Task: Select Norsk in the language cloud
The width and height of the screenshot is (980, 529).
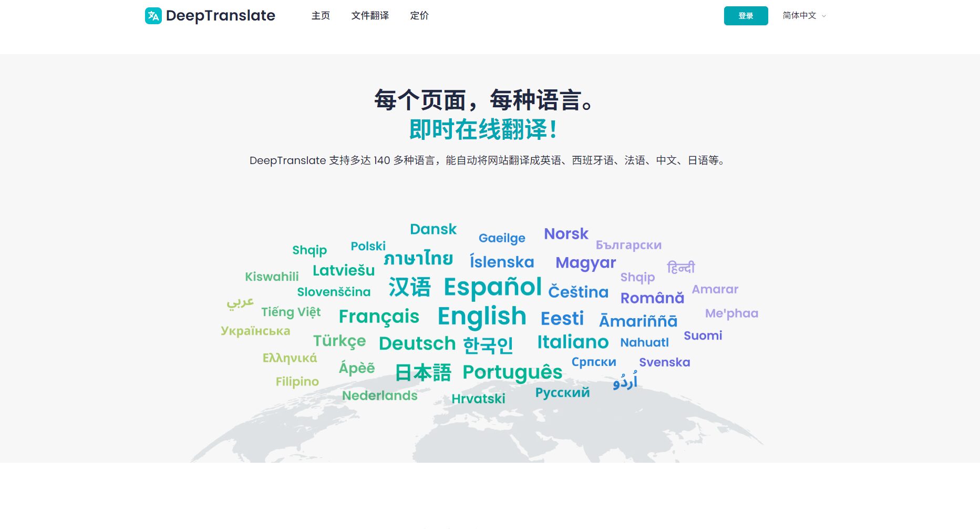Action: 566,233
